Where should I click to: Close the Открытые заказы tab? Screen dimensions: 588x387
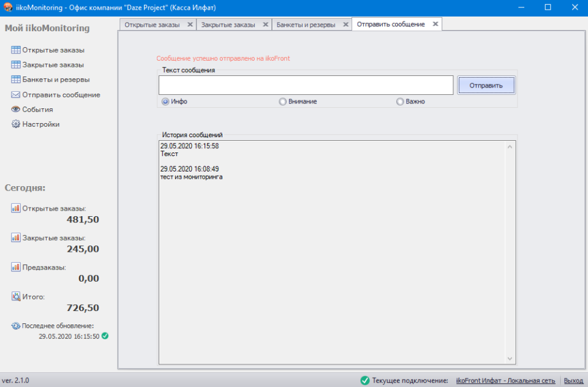point(190,24)
